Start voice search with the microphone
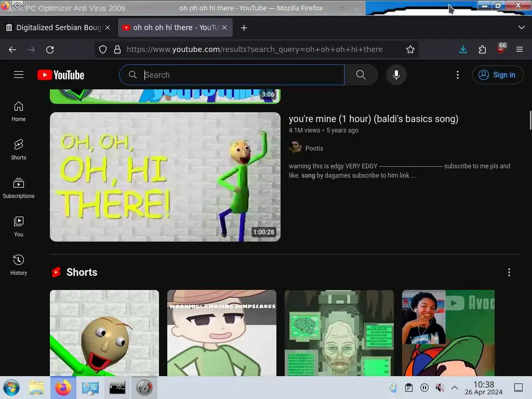Viewport: 532px width, 399px height. (396, 75)
